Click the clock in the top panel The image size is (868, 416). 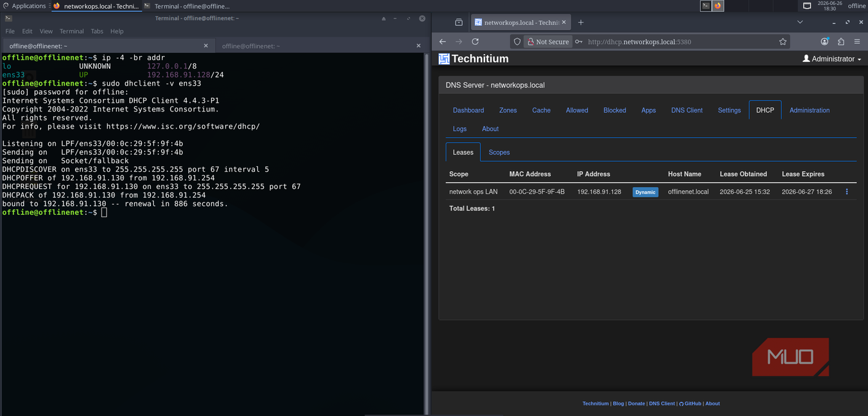[829, 6]
